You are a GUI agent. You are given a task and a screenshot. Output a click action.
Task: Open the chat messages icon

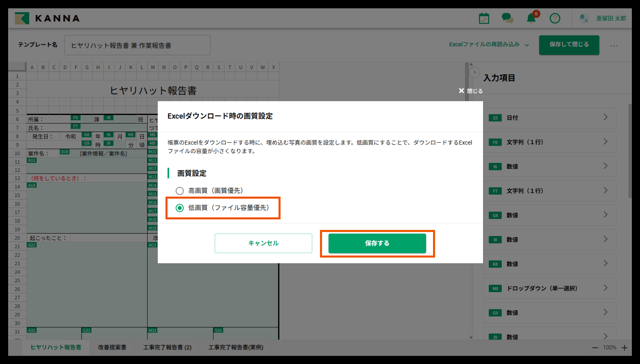[507, 18]
